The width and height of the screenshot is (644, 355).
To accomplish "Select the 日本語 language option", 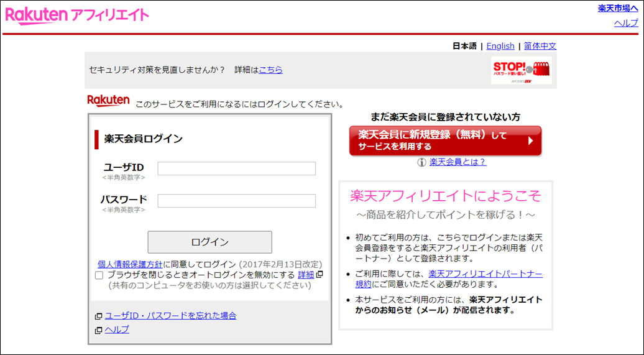I will pos(464,46).
